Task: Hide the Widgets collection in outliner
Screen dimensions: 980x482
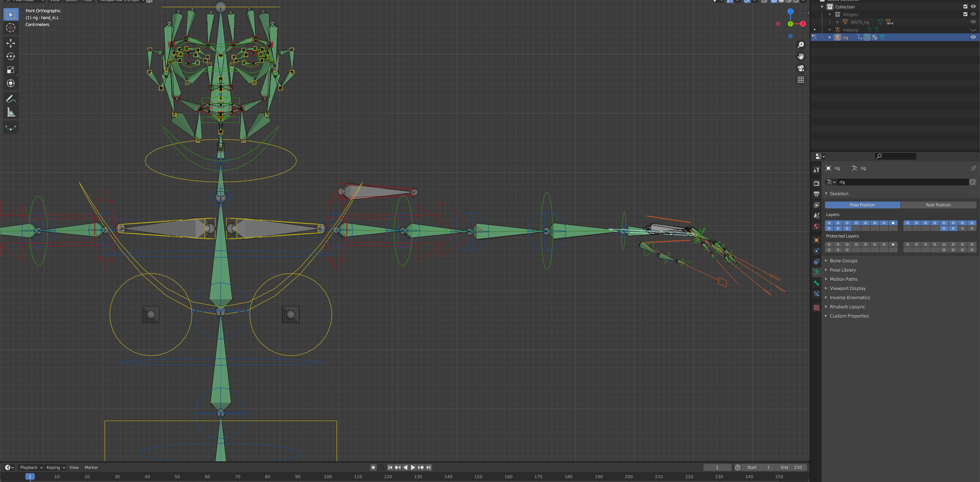Action: pos(973,14)
